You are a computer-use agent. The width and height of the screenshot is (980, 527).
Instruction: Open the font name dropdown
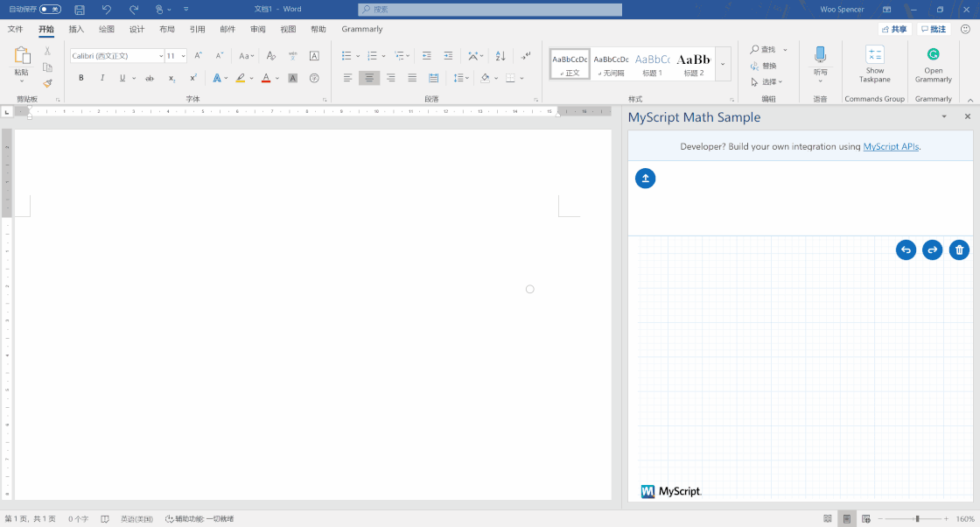pyautogui.click(x=161, y=56)
